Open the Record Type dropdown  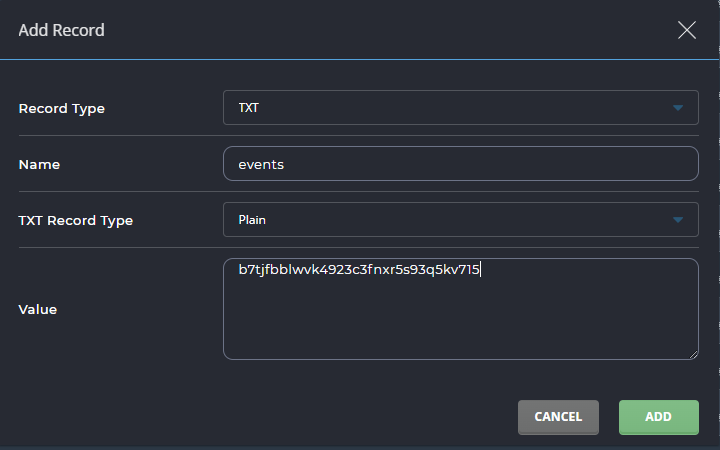pos(460,108)
